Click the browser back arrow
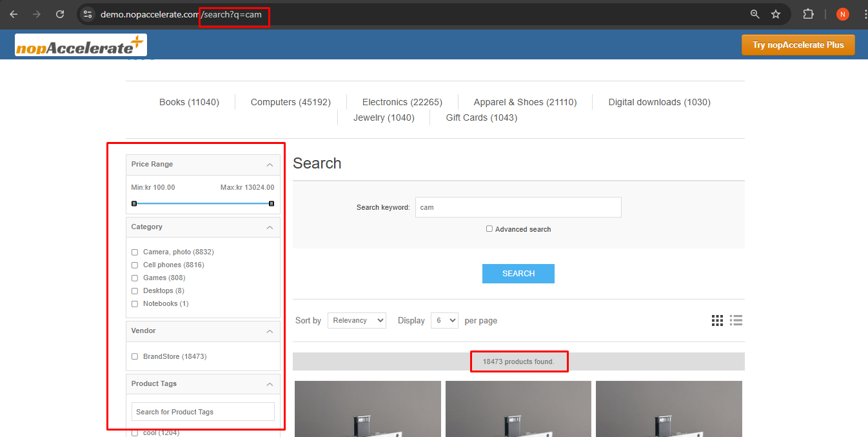Viewport: 868px width, 437px height. (x=14, y=14)
